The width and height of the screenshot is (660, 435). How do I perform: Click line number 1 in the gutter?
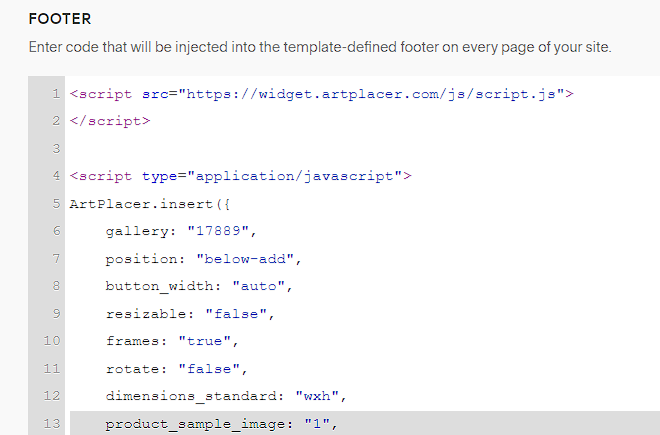coord(56,94)
